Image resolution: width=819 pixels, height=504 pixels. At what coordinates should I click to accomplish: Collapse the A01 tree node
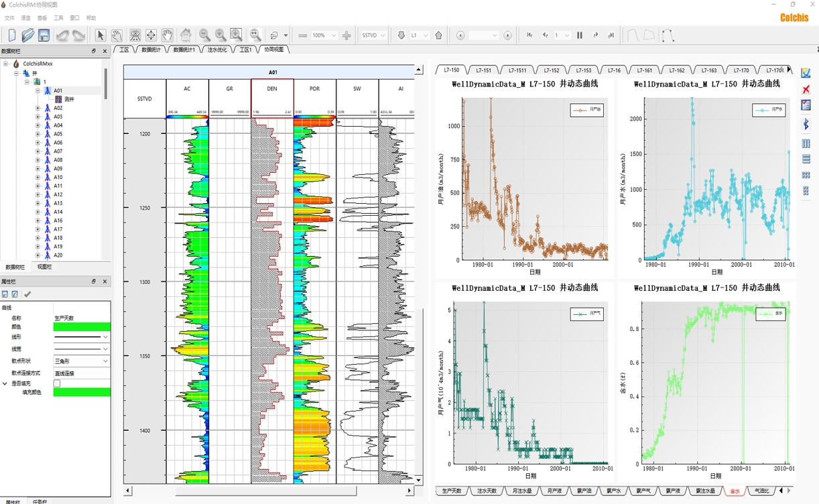click(x=38, y=90)
